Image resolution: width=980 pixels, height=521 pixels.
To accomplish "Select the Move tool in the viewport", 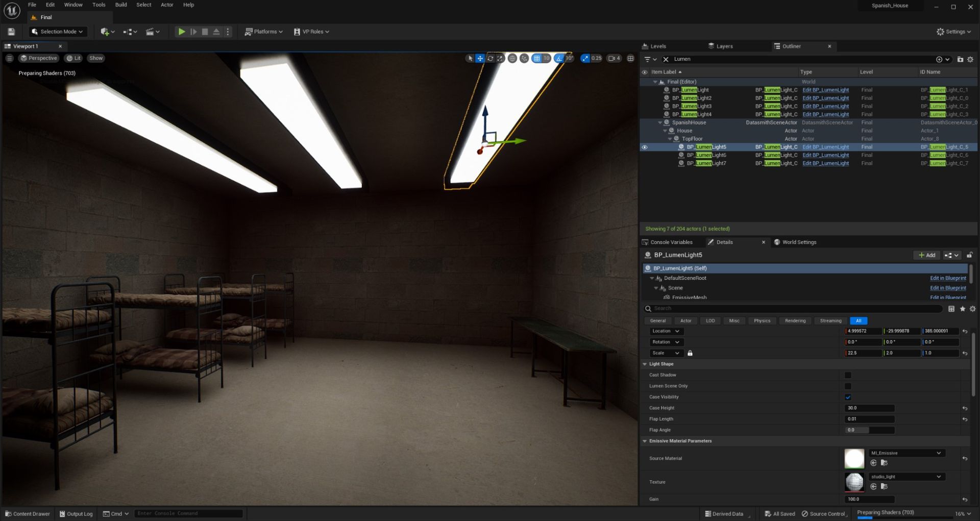I will (480, 58).
